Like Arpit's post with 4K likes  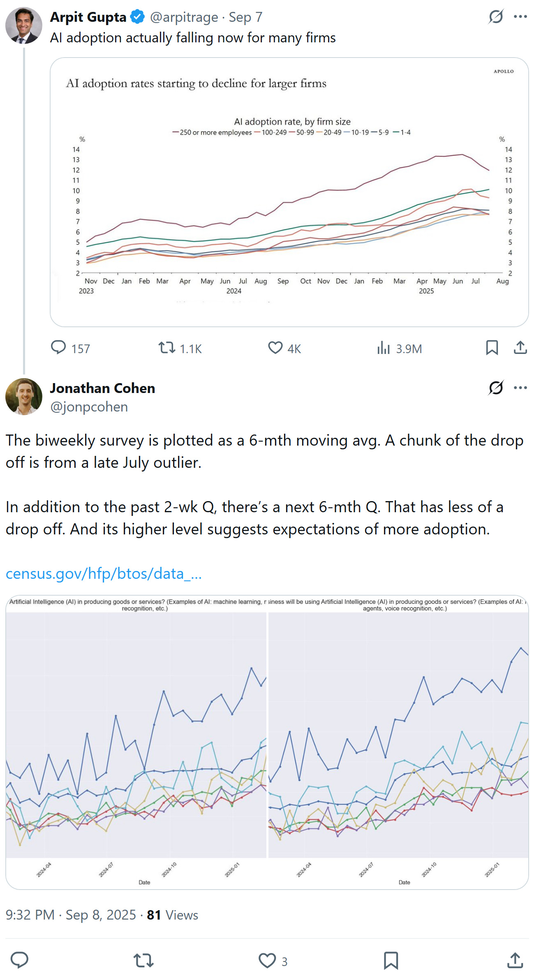[275, 348]
